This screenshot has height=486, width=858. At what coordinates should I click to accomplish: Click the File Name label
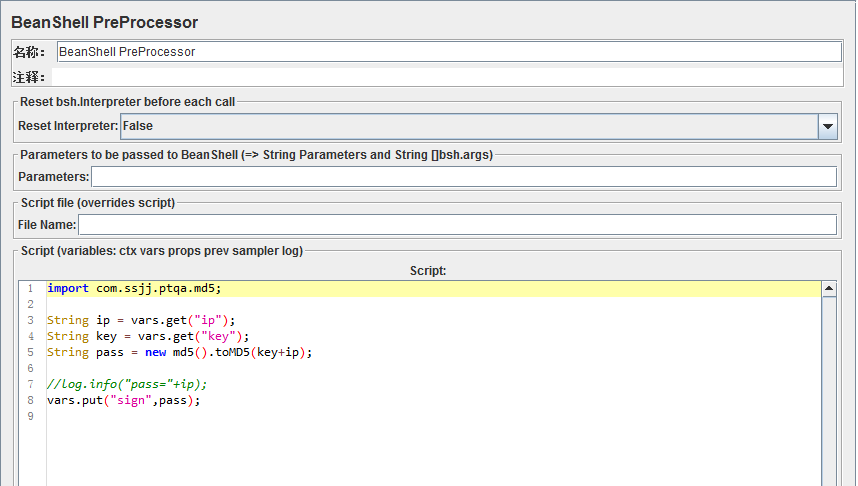click(x=47, y=225)
